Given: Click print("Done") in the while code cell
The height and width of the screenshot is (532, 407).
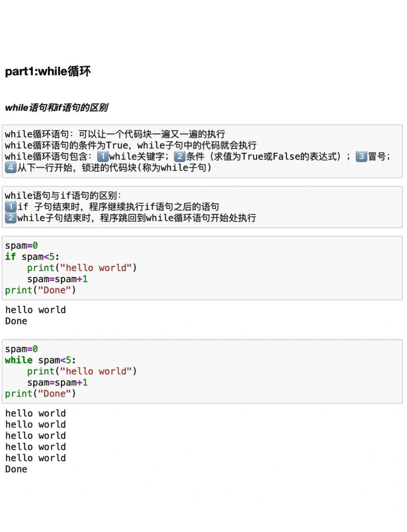Looking at the screenshot, I should (x=40, y=394).
